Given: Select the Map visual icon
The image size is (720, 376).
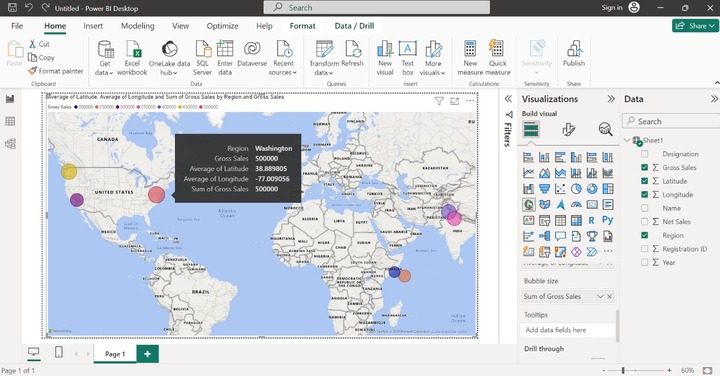Looking at the screenshot, I should tap(529, 204).
